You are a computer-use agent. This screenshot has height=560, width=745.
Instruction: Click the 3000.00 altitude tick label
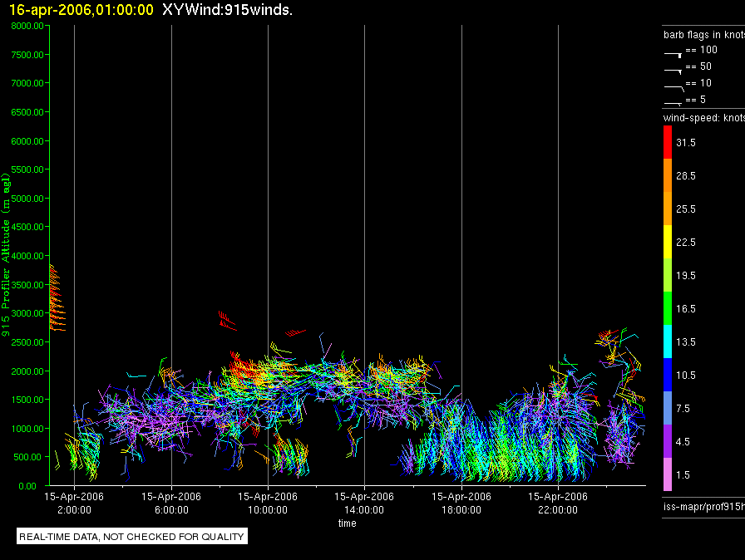[27, 313]
